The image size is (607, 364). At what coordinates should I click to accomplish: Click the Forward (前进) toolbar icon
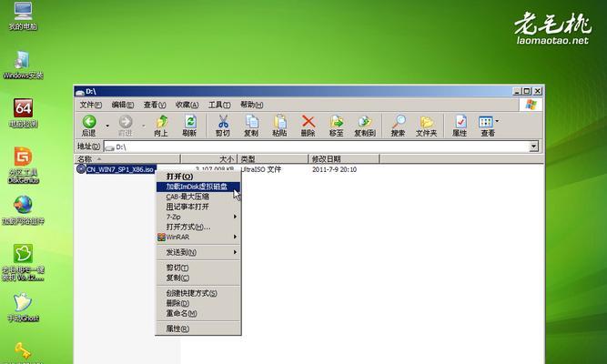pyautogui.click(x=125, y=122)
